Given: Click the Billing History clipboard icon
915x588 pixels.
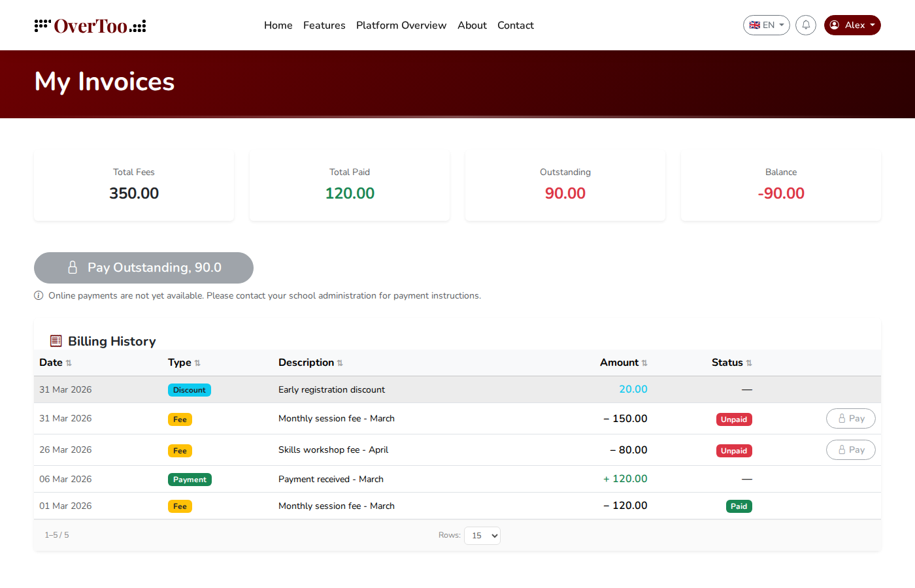Looking at the screenshot, I should (56, 340).
